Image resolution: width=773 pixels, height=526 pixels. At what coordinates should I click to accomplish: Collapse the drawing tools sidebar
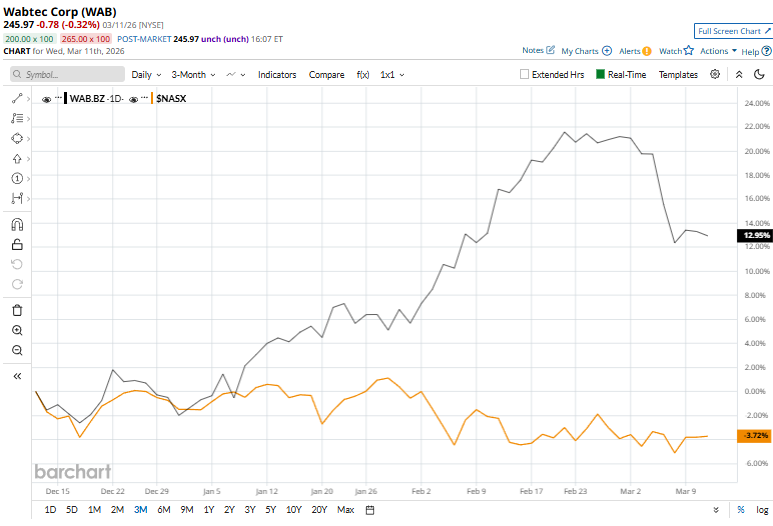tap(17, 376)
